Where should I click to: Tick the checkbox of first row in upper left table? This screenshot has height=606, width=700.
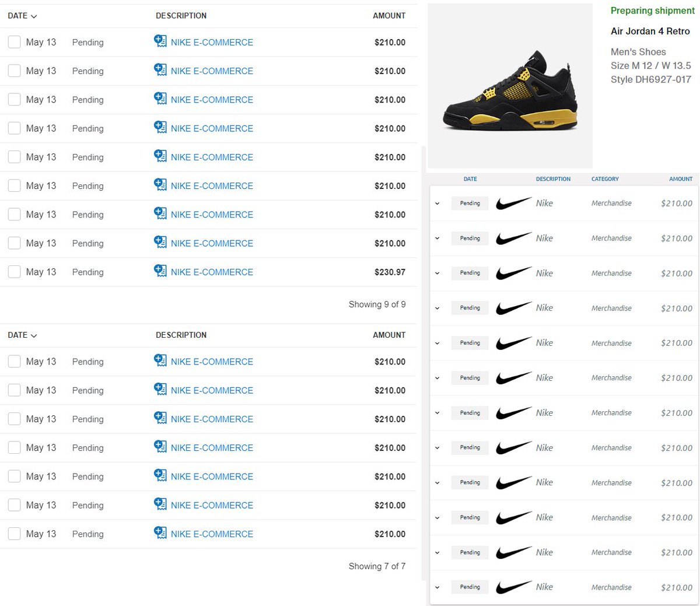[x=15, y=42]
